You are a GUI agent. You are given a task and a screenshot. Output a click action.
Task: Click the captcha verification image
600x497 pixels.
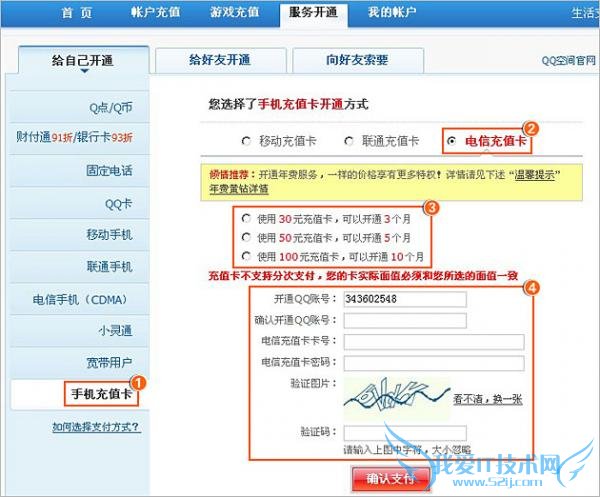coord(397,398)
